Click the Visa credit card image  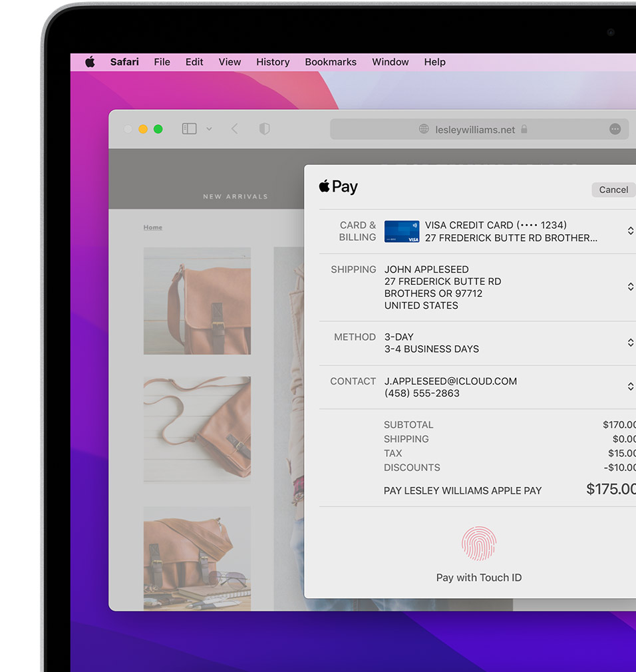click(x=402, y=232)
